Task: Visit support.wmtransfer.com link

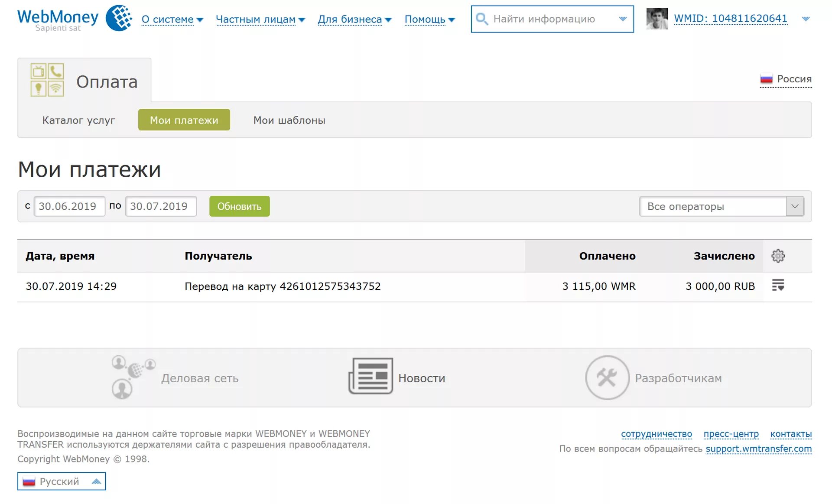Action: click(759, 449)
